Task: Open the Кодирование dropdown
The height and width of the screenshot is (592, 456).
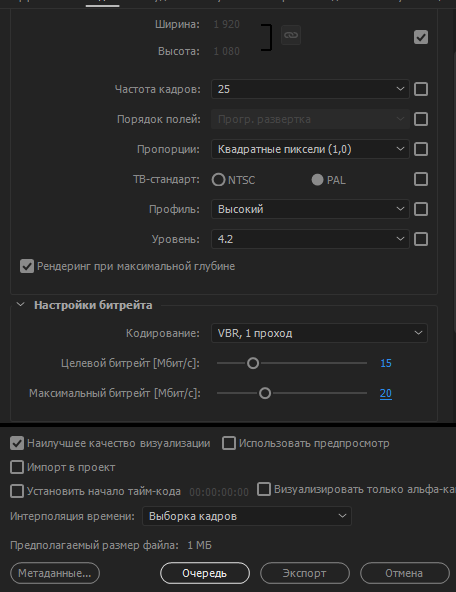Action: [319, 333]
